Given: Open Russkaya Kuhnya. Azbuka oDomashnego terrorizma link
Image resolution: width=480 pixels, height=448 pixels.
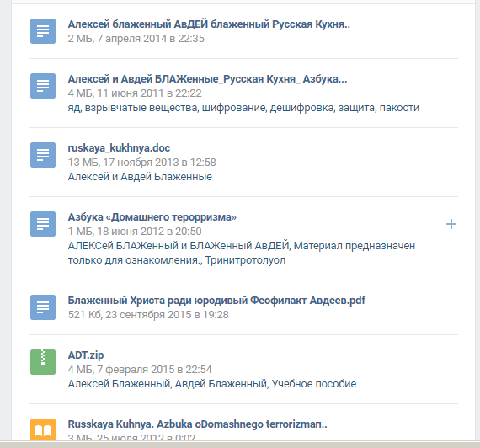Looking at the screenshot, I should (197, 424).
